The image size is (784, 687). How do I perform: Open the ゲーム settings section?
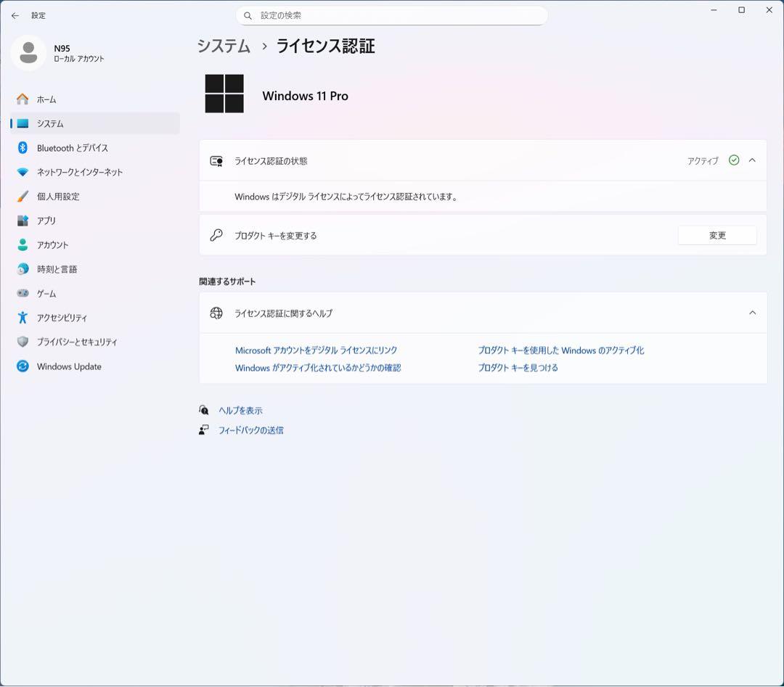(22, 293)
